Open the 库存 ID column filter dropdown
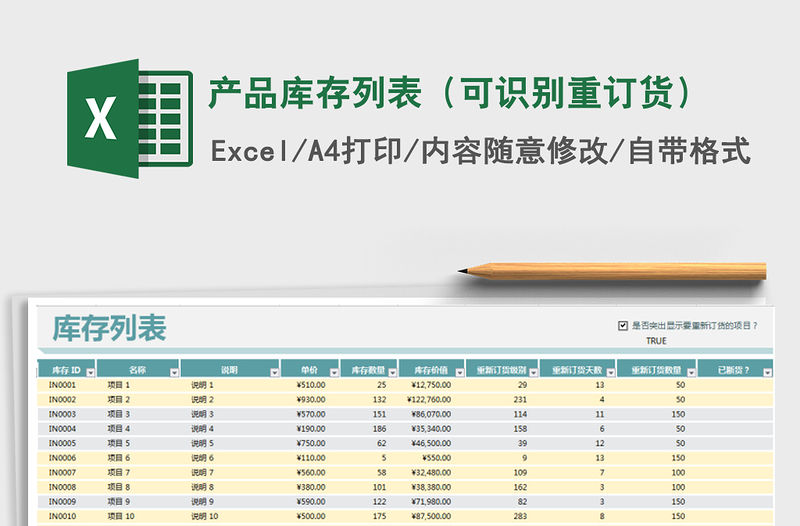 91,371
